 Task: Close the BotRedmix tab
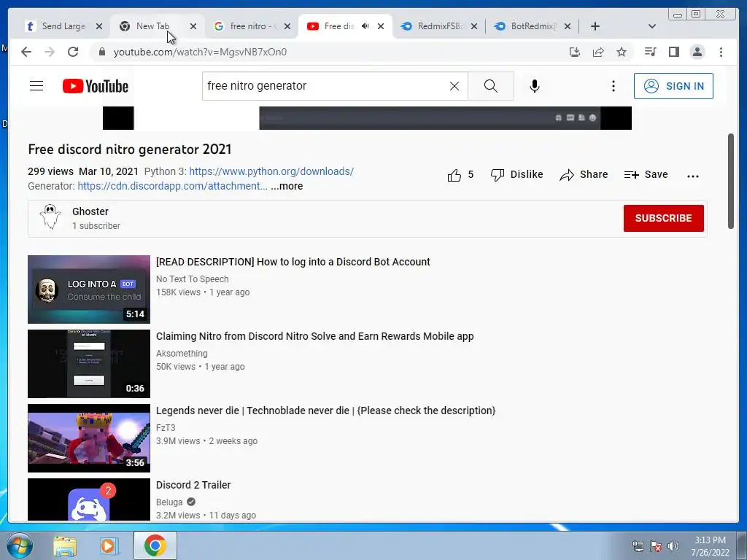568,26
